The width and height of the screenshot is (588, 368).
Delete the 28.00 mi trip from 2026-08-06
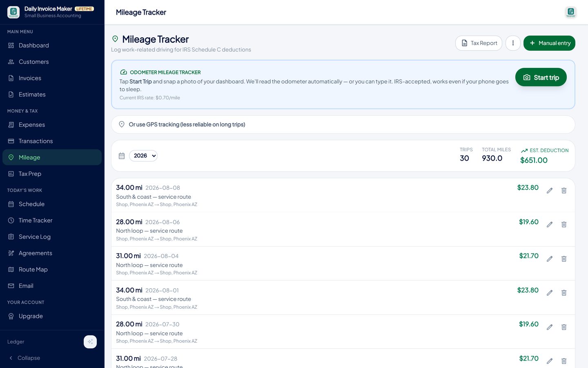(x=564, y=224)
